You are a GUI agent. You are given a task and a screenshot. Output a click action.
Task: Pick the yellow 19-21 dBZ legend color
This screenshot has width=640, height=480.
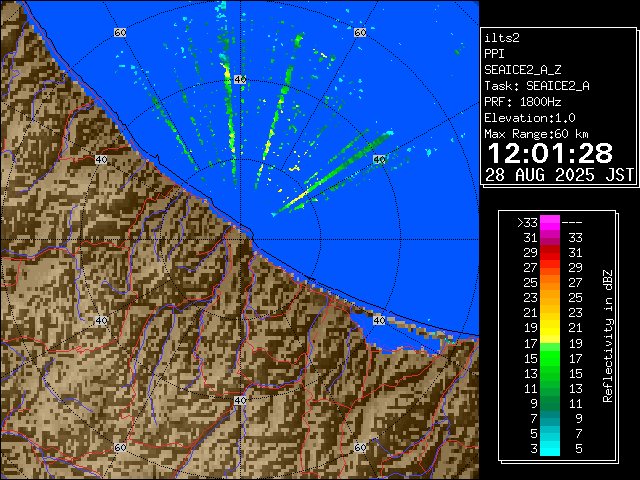point(549,328)
